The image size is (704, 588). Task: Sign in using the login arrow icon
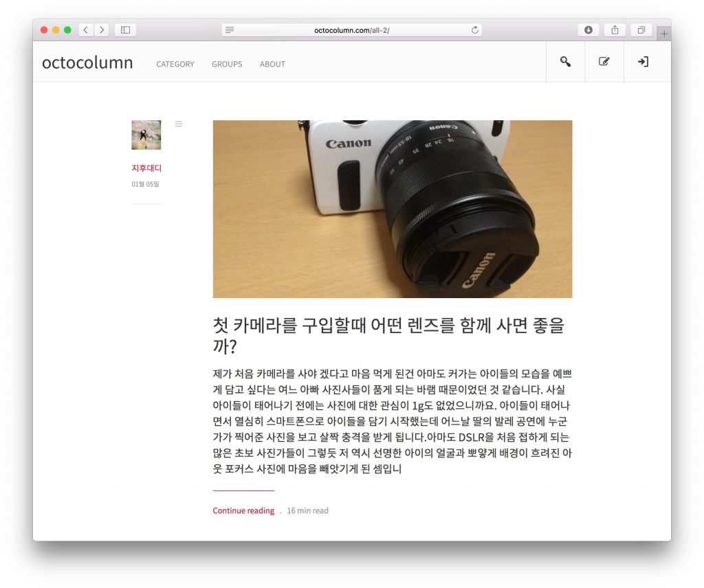643,62
